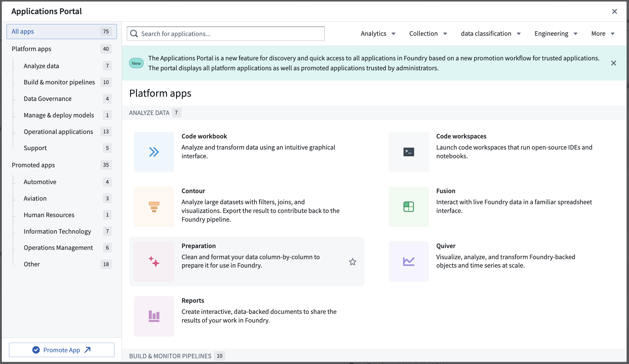Open the Quiver chart icon
This screenshot has width=629, height=364.
(x=409, y=262)
